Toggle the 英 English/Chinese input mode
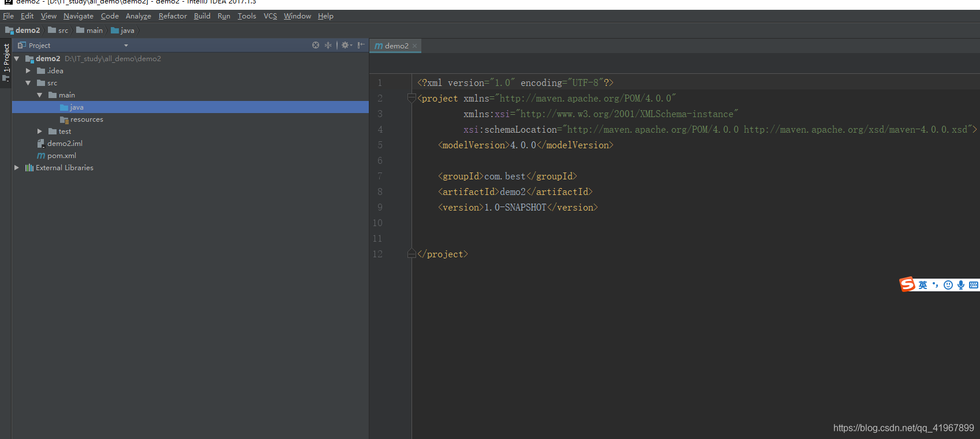The width and height of the screenshot is (980, 439). coord(923,285)
